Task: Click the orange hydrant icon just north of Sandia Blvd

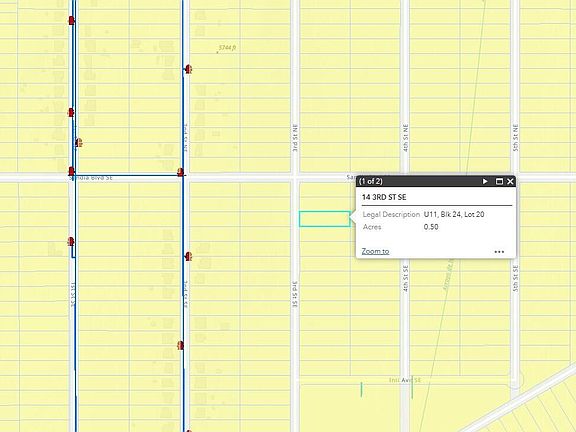Action: [79, 143]
